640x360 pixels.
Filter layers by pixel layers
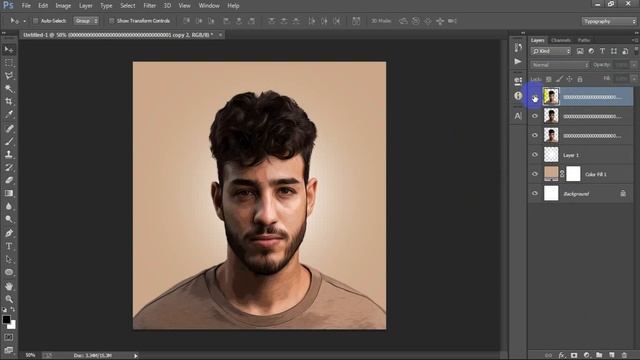(x=580, y=51)
